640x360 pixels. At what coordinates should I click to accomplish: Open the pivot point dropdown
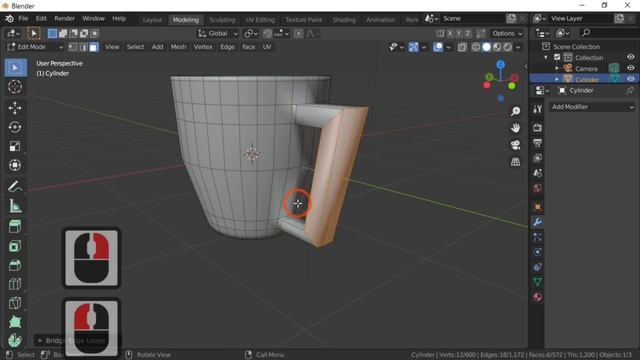tap(251, 33)
